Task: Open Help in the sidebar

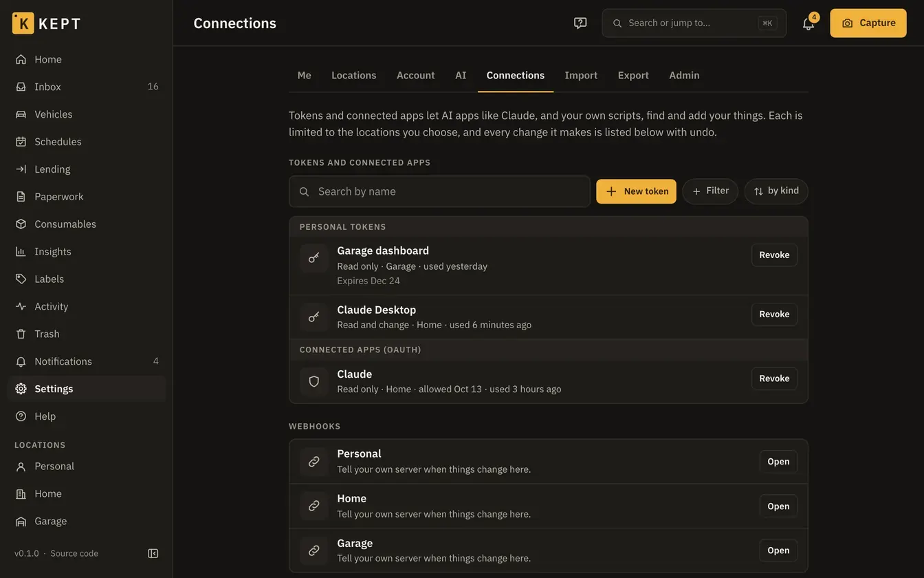Action: pyautogui.click(x=87, y=416)
